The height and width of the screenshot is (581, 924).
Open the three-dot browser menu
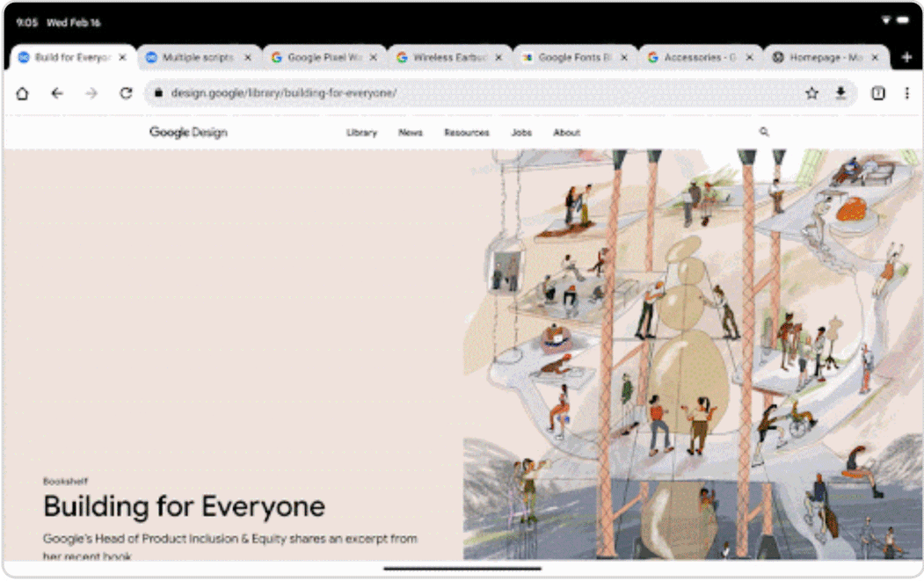906,93
